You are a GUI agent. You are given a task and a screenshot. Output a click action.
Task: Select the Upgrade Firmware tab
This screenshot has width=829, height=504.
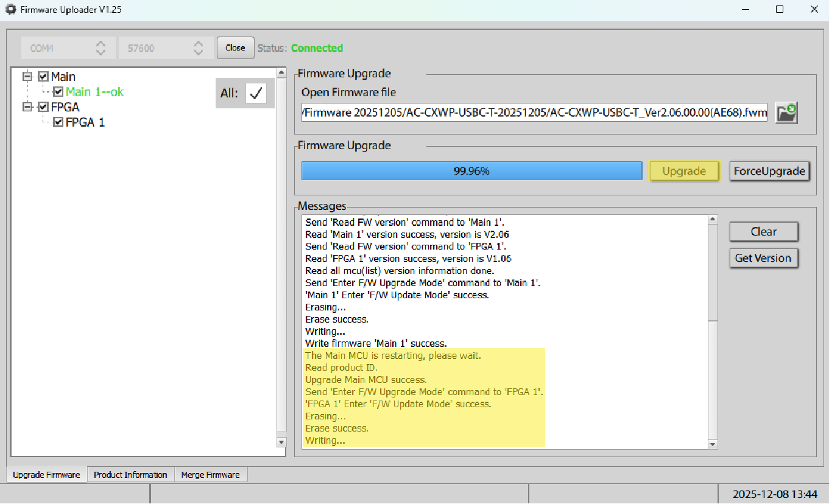pyautogui.click(x=46, y=475)
